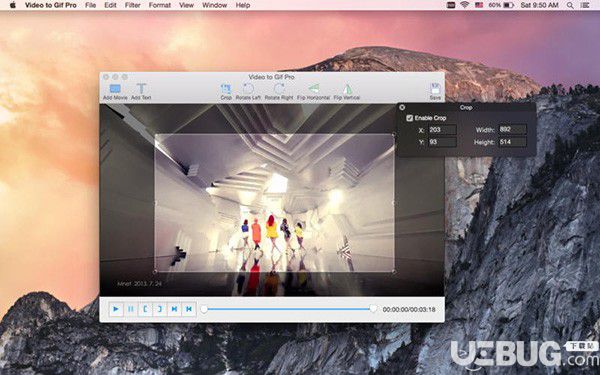Jump to the trim end marker button
This screenshot has width=600, height=375.
coord(189,309)
